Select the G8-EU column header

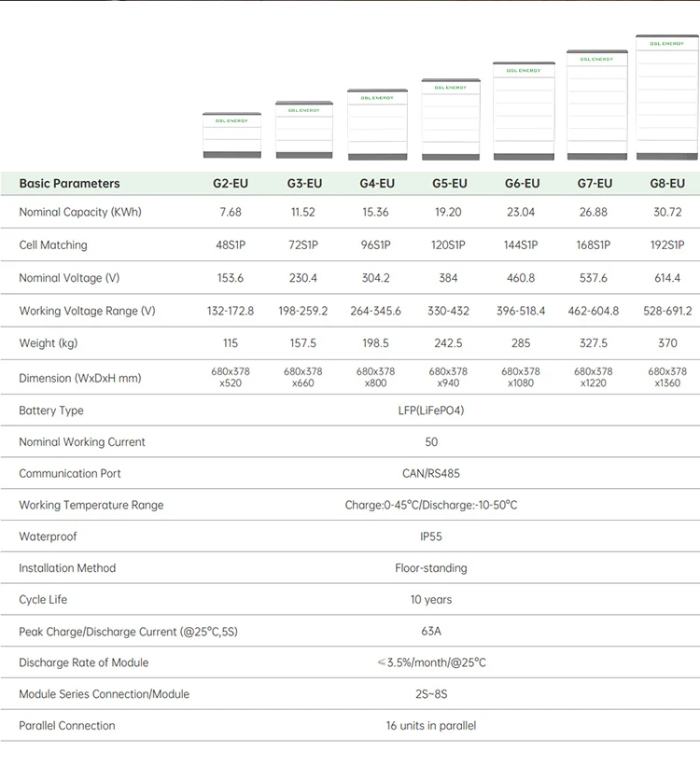click(x=667, y=184)
